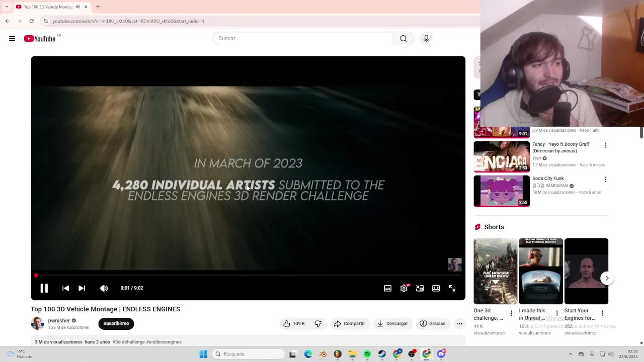644x362 pixels.
Task: Open options for 'One 3d challenge' short
Action: (512, 313)
